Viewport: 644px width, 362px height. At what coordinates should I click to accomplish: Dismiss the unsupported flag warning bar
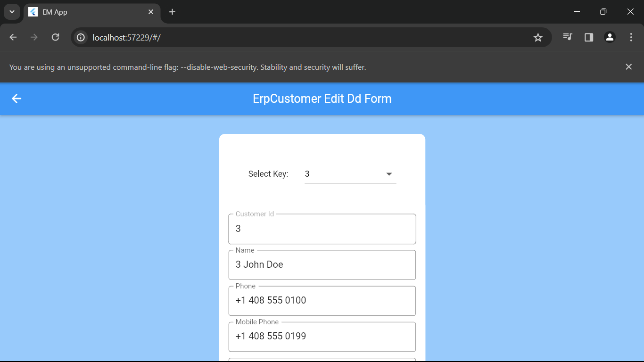click(628, 67)
